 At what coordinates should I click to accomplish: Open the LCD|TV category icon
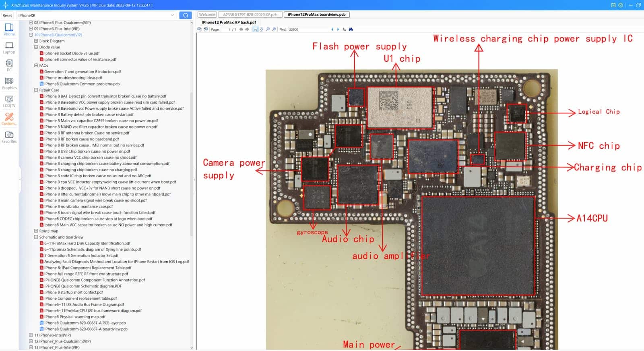(9, 102)
